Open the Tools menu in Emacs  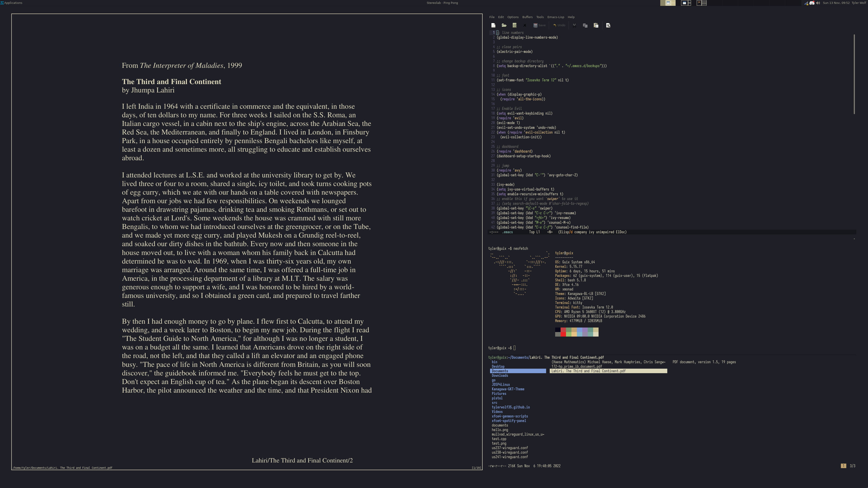[540, 17]
